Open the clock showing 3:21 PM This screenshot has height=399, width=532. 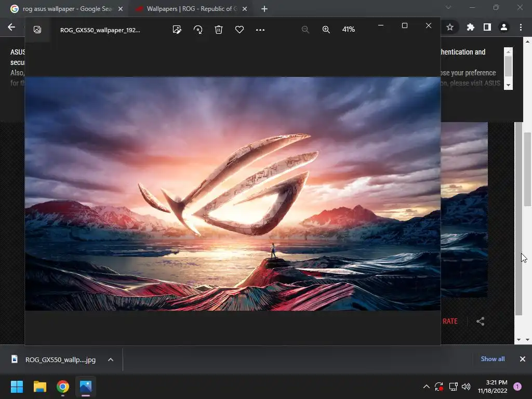click(493, 387)
